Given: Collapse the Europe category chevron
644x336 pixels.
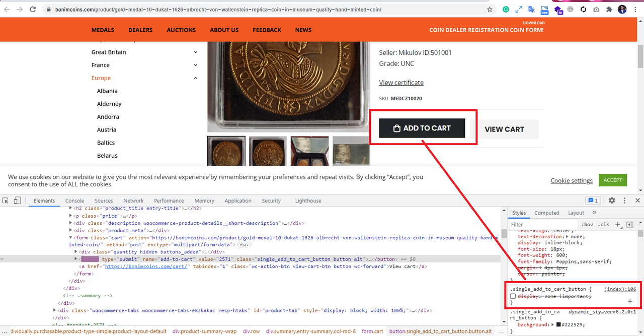Looking at the screenshot, I should pyautogui.click(x=195, y=78).
